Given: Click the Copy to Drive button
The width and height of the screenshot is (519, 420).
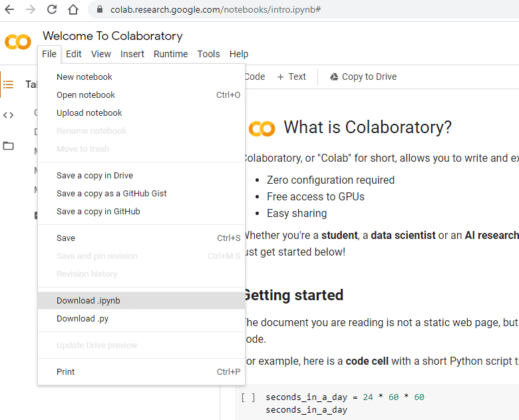Looking at the screenshot, I should pos(363,77).
